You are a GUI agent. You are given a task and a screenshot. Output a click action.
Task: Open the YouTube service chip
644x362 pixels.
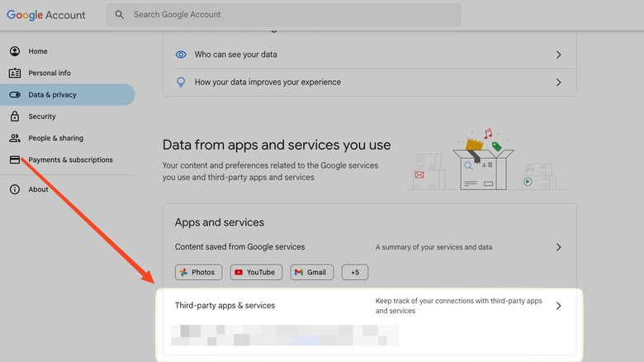tap(257, 272)
